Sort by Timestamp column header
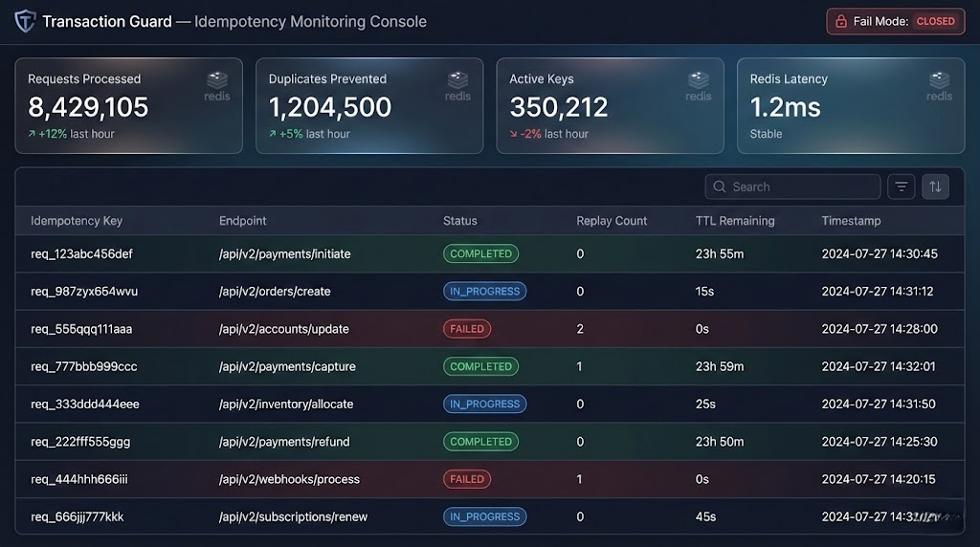The image size is (980, 547). point(851,220)
